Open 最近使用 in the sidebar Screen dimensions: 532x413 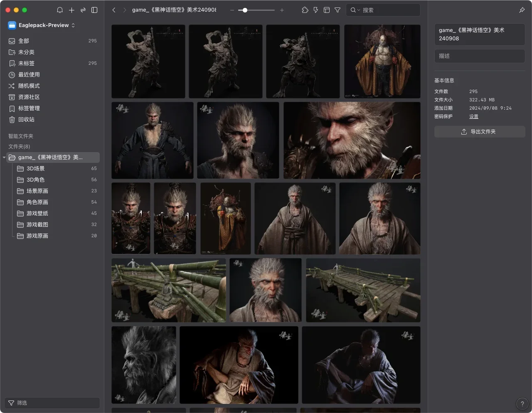[x=53, y=74]
